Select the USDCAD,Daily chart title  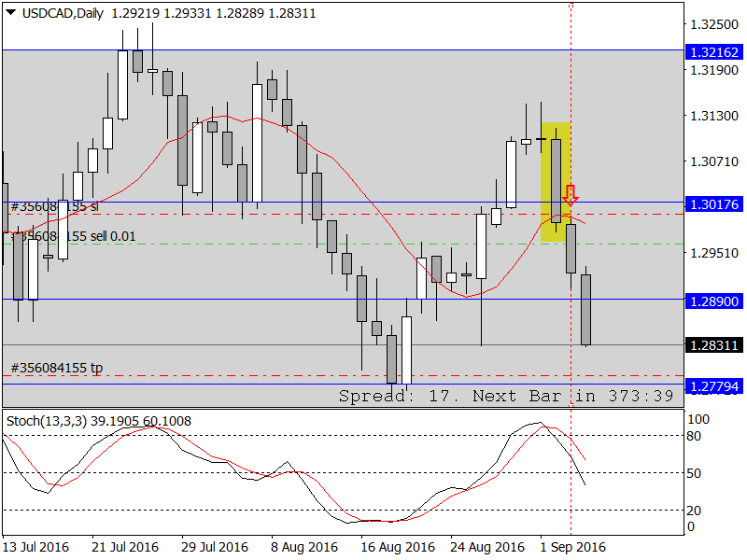pyautogui.click(x=63, y=13)
